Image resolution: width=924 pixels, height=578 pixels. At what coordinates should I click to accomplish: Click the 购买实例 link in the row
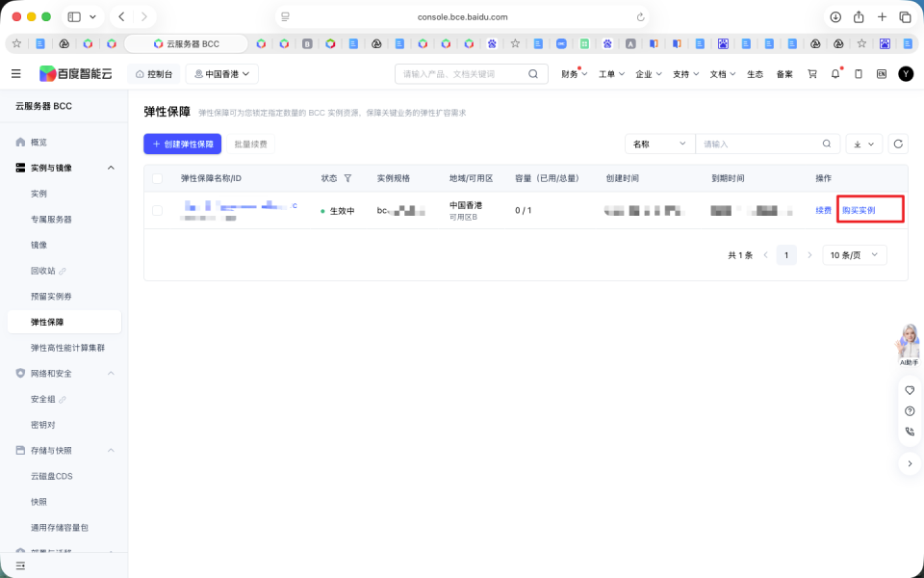(859, 211)
